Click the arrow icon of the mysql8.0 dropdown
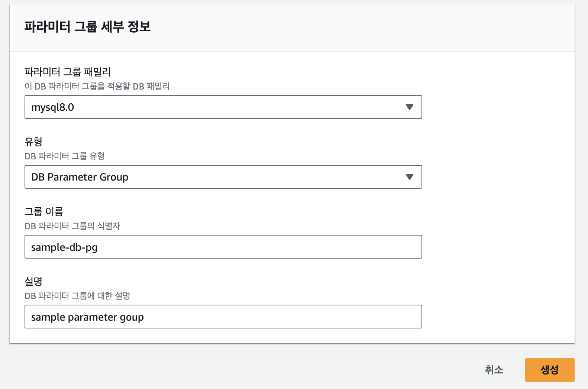Viewport: 588px width, 389px height. pos(409,107)
